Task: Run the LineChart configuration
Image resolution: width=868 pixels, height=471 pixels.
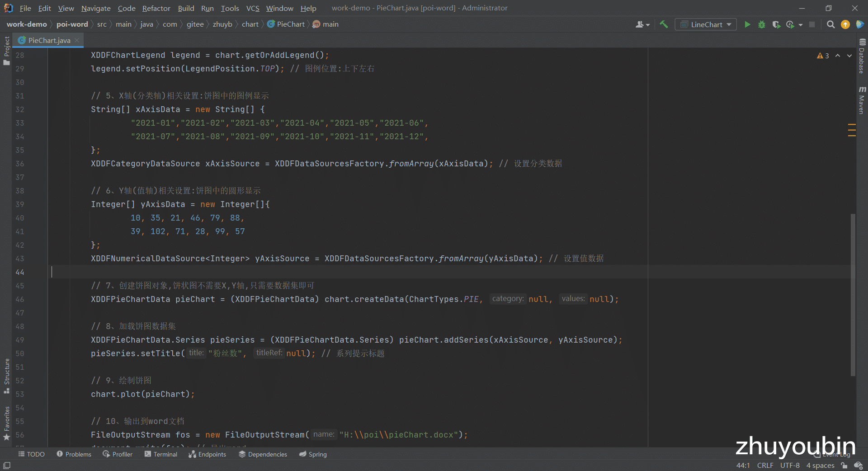Action: (x=747, y=24)
